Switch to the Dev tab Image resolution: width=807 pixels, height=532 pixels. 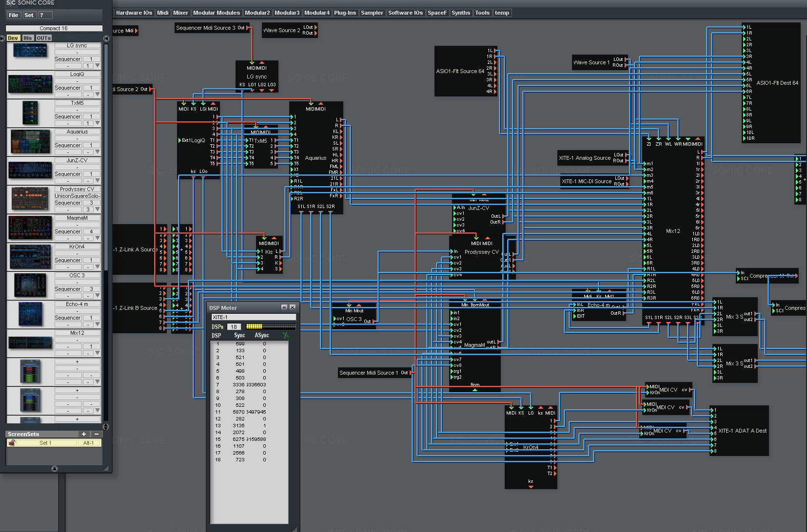coord(13,38)
